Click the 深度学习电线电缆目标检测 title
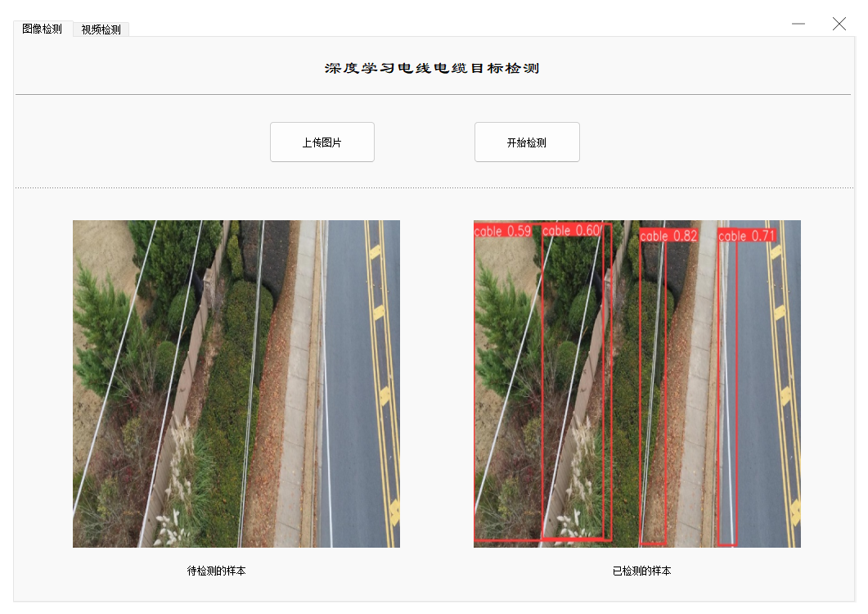868x614 pixels. pos(432,68)
